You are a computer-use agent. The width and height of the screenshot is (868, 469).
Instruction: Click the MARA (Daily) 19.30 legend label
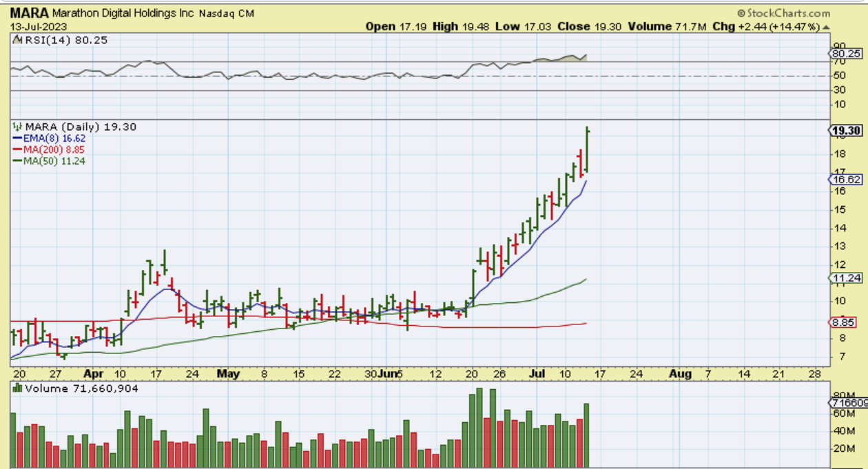coord(81,127)
